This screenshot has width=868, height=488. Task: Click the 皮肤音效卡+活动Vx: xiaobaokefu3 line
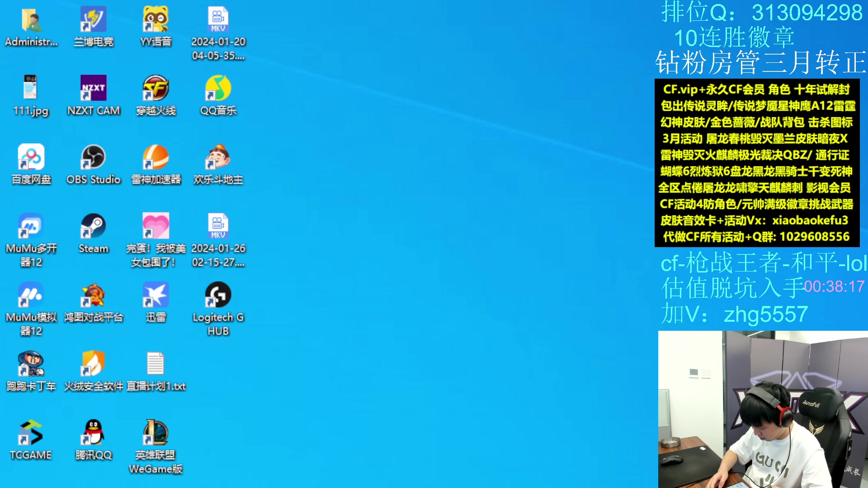[x=754, y=221]
